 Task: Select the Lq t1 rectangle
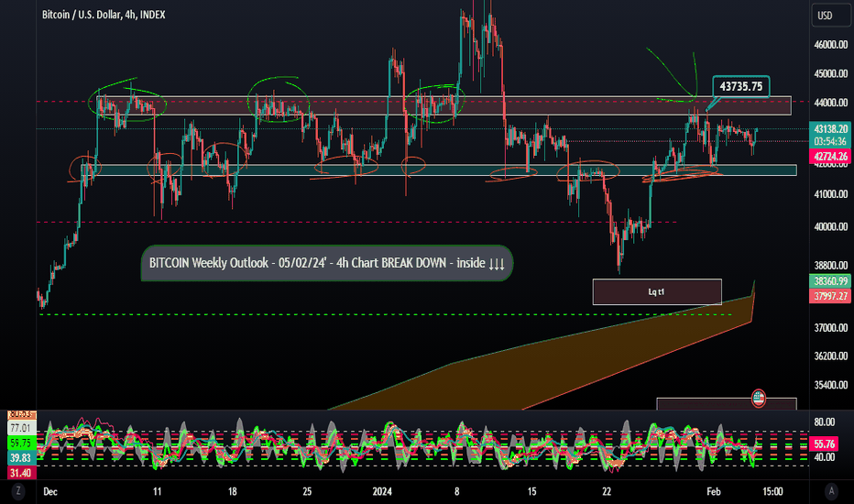coord(657,292)
